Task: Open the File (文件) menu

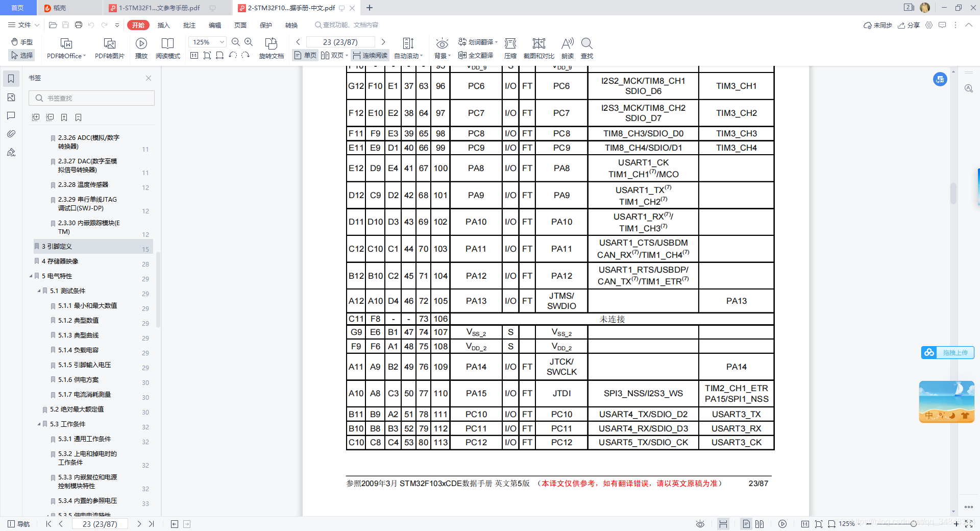Action: 23,25
